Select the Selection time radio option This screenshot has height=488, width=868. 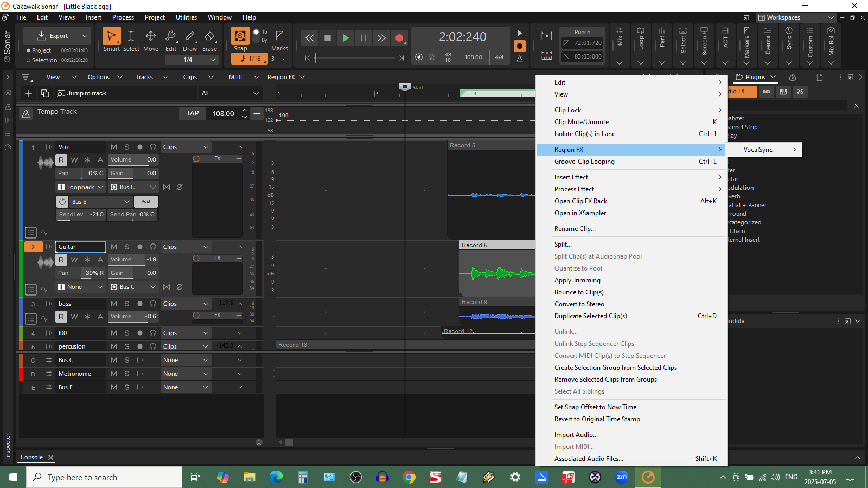coord(28,60)
